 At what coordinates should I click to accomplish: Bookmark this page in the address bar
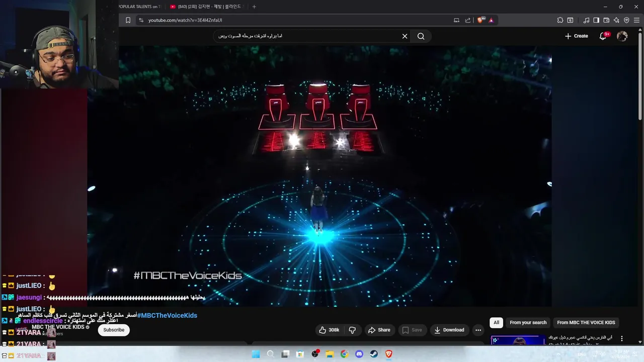128,20
